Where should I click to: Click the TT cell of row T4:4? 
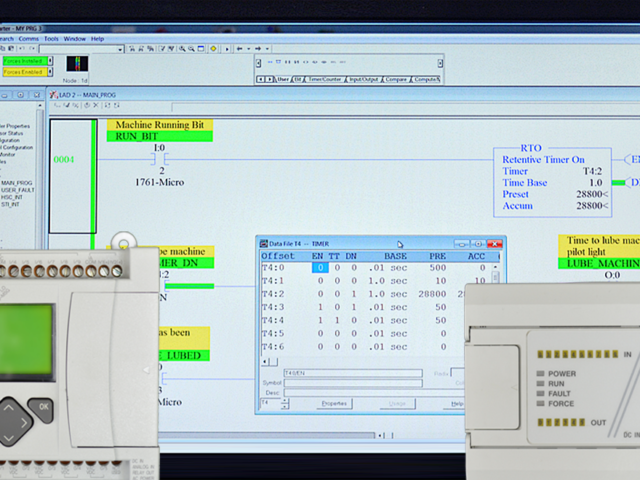pyautogui.click(x=337, y=320)
